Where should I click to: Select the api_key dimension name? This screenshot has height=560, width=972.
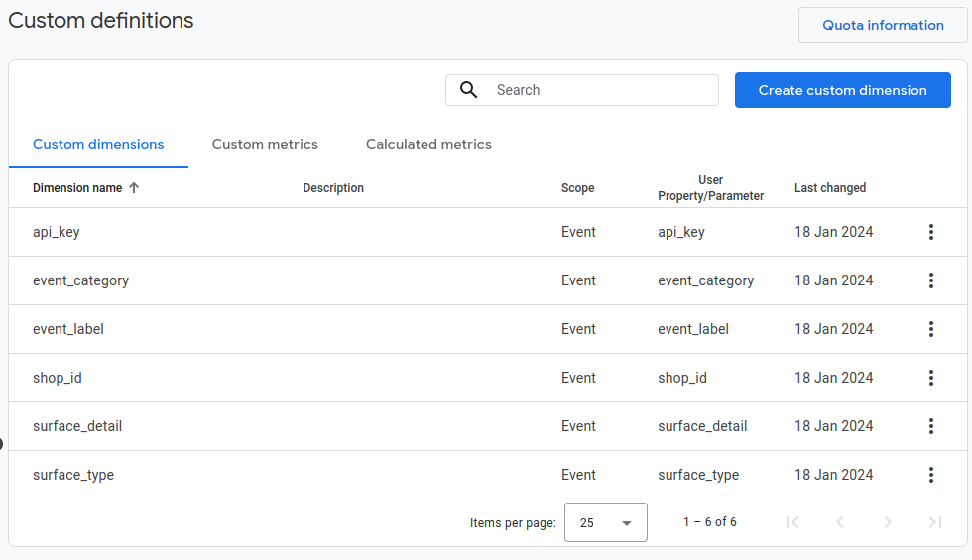(x=57, y=232)
